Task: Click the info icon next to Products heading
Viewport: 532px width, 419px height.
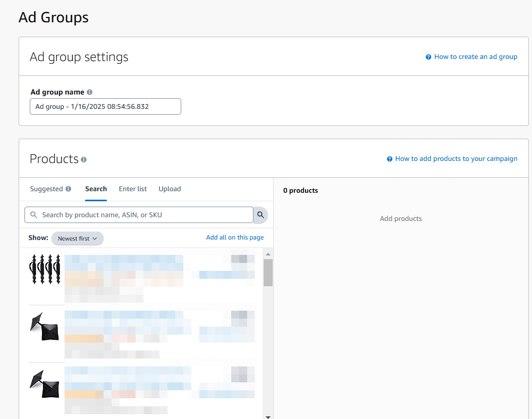Action: click(84, 159)
